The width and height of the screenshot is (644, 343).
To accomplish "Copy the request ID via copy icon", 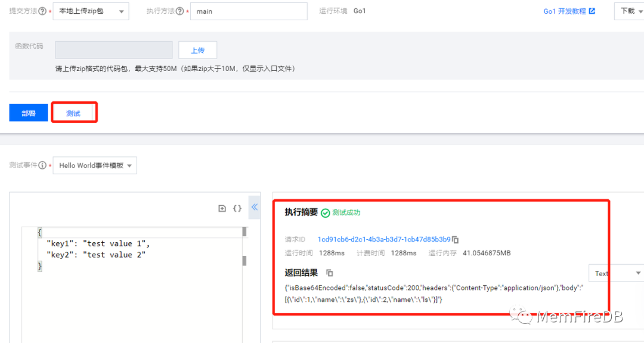I will [x=455, y=239].
